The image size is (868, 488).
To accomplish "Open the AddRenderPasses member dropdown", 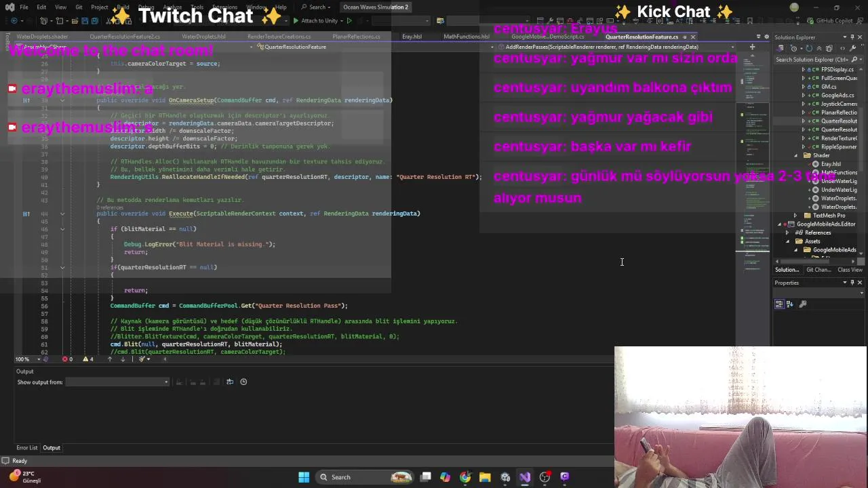I will [618, 47].
